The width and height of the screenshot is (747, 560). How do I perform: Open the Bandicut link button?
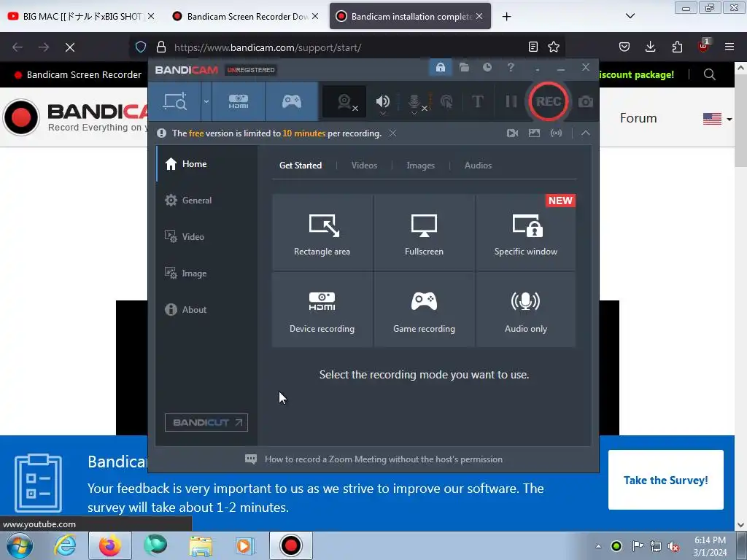click(206, 422)
